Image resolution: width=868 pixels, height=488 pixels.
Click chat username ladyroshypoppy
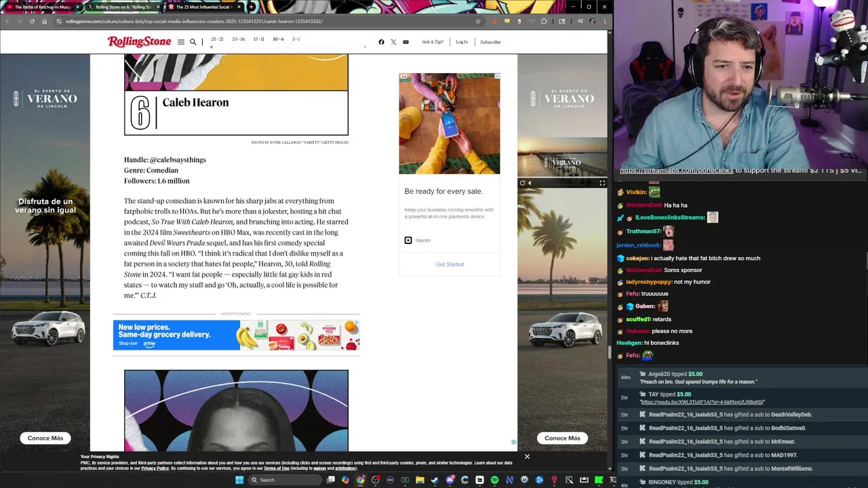point(649,282)
